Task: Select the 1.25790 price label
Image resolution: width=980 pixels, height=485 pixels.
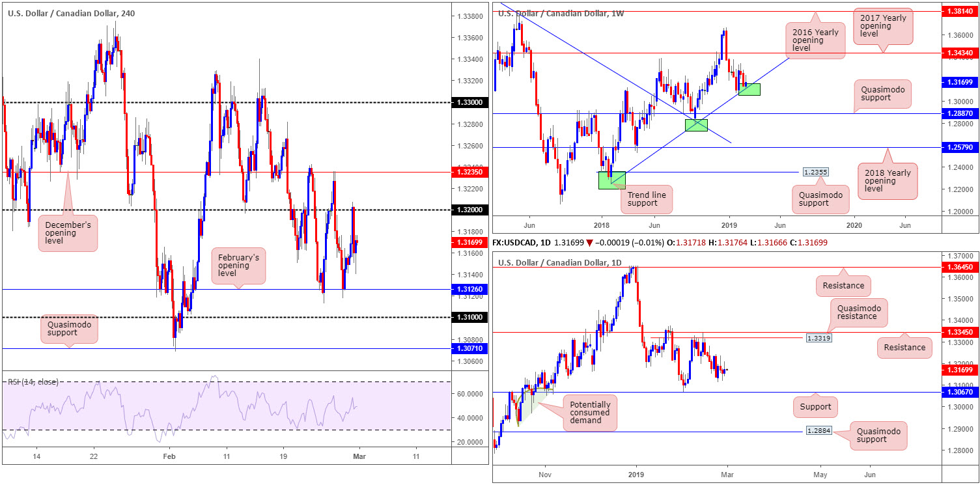Action: (960, 147)
